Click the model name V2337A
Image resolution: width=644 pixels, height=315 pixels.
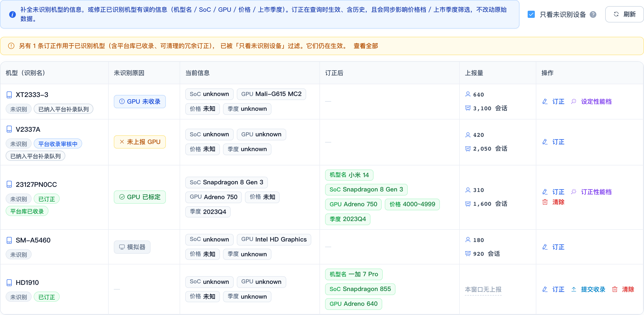[x=28, y=129]
